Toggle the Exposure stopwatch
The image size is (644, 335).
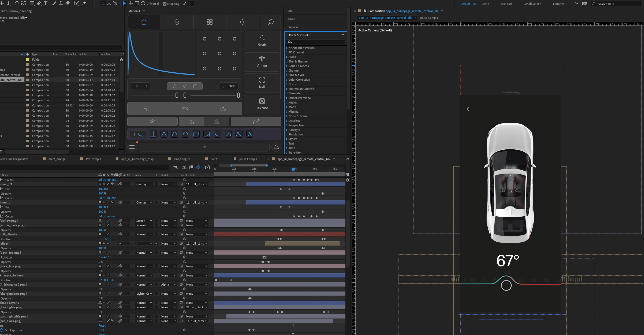click(x=1, y=330)
